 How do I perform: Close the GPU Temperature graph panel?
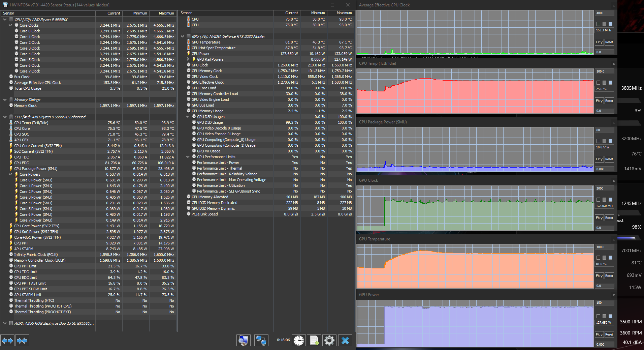(614, 239)
